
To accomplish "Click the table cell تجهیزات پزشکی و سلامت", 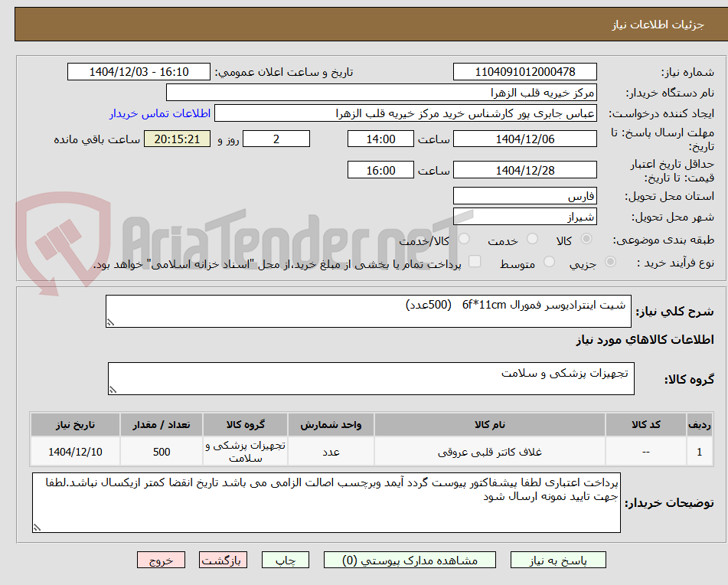I will pyautogui.click(x=245, y=451).
